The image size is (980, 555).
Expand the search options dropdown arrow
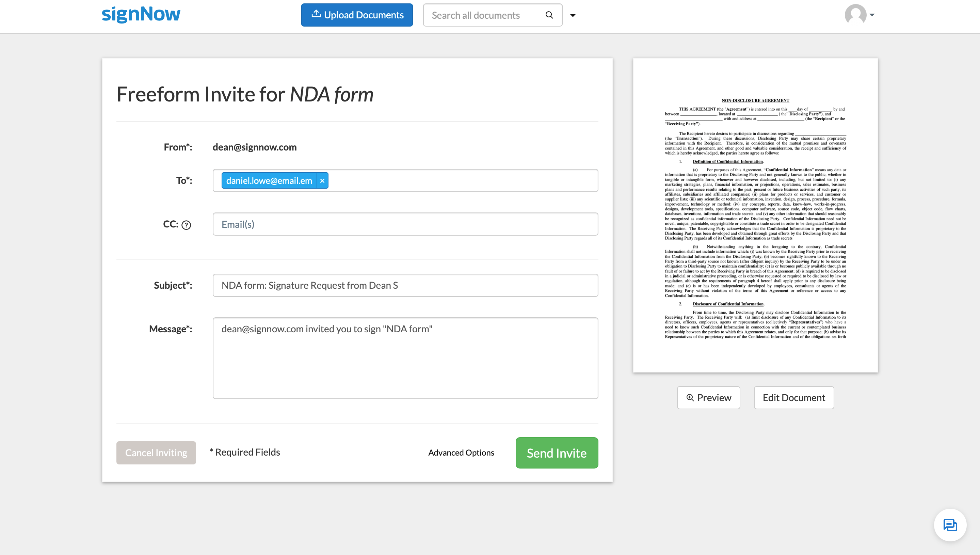573,16
